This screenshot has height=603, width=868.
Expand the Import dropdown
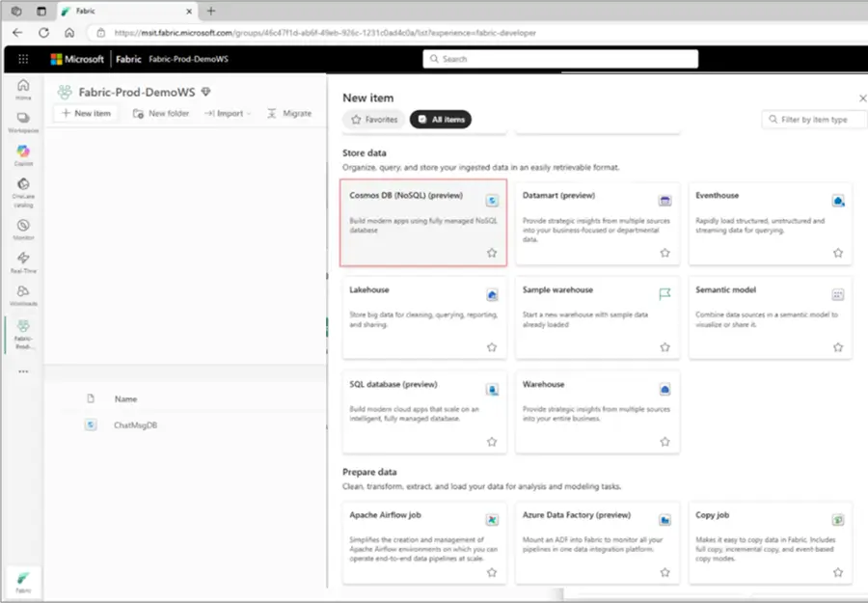point(228,113)
